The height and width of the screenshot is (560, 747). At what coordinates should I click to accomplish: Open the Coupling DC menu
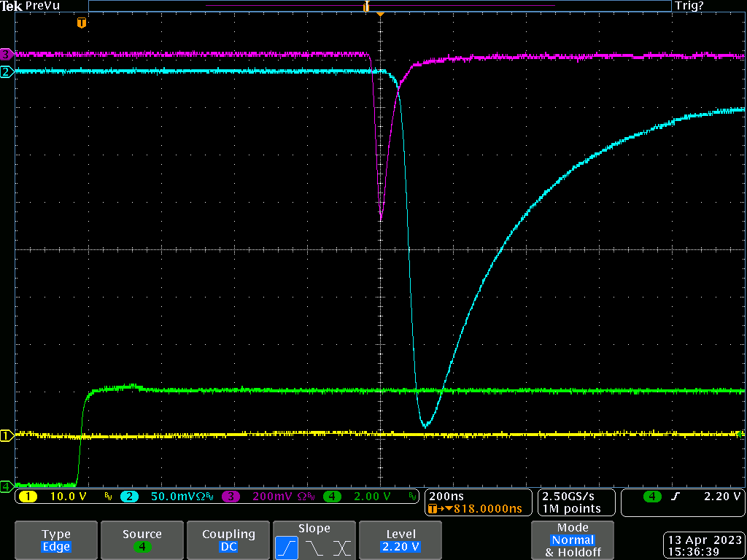(x=228, y=540)
